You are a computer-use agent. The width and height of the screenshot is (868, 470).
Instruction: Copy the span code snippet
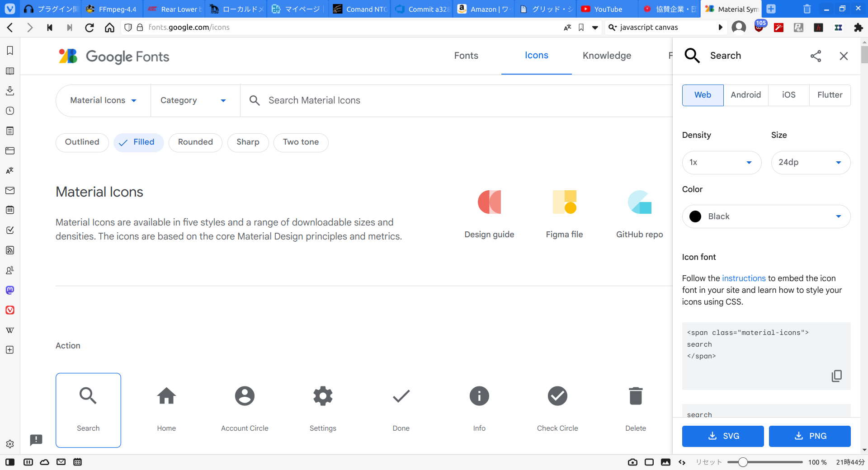(x=837, y=376)
